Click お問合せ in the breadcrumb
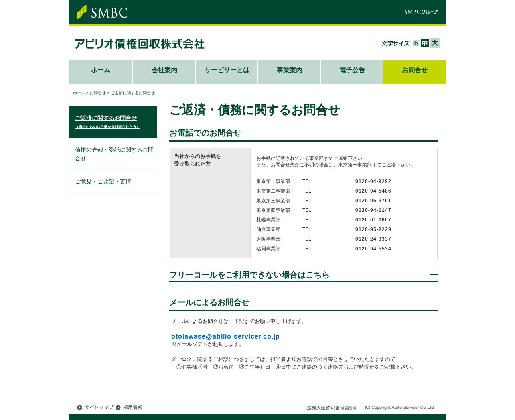 point(98,93)
